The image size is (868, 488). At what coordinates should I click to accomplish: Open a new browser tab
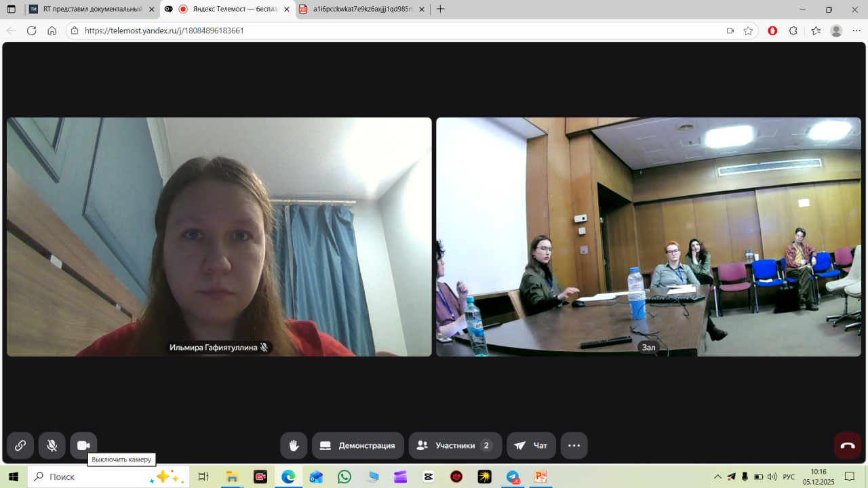[441, 9]
